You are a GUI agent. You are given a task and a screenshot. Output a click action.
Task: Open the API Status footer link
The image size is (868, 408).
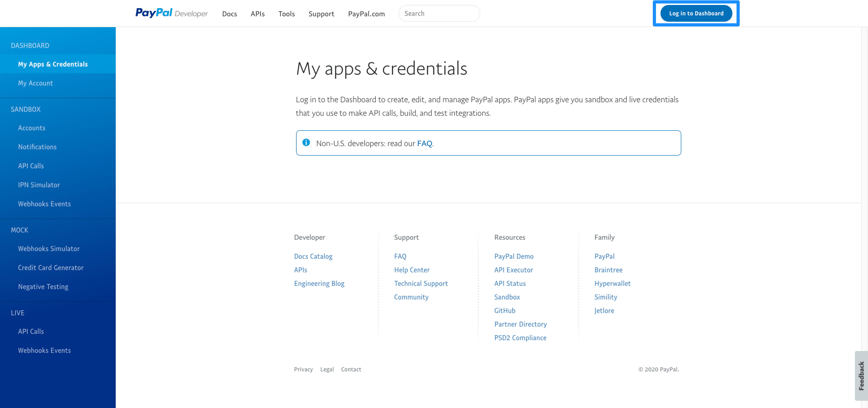[x=510, y=284]
